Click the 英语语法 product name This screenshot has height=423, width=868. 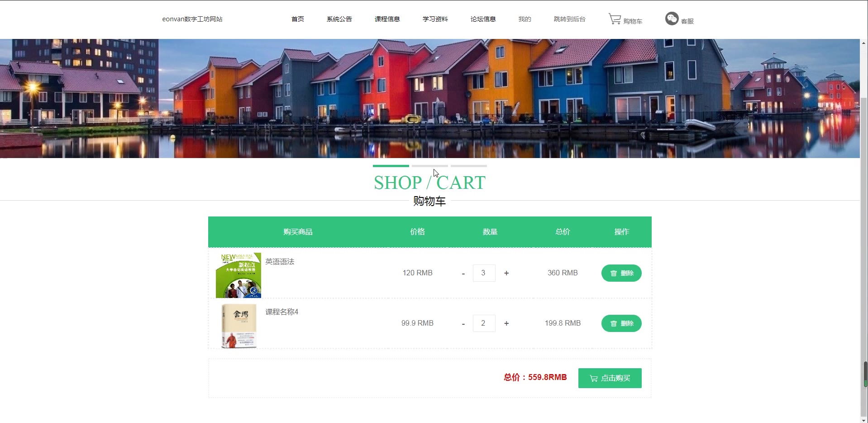point(280,262)
